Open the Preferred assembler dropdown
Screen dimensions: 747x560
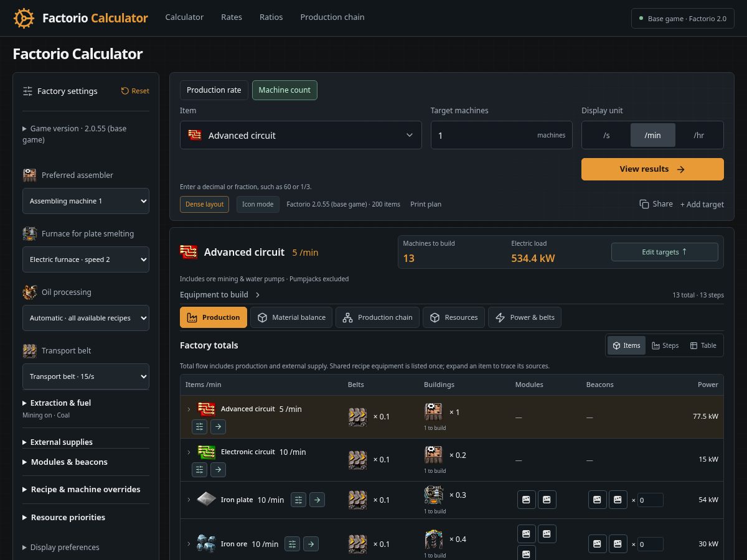(x=86, y=201)
